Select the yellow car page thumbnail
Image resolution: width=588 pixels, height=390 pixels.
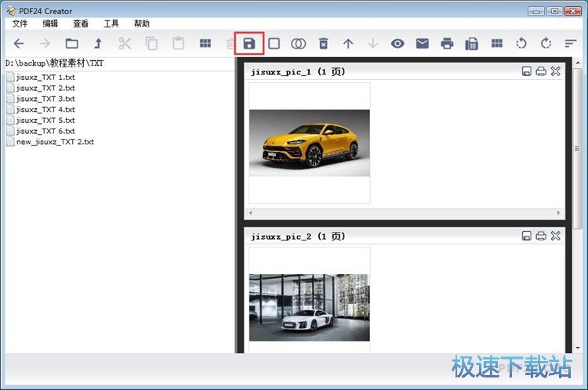pos(309,143)
